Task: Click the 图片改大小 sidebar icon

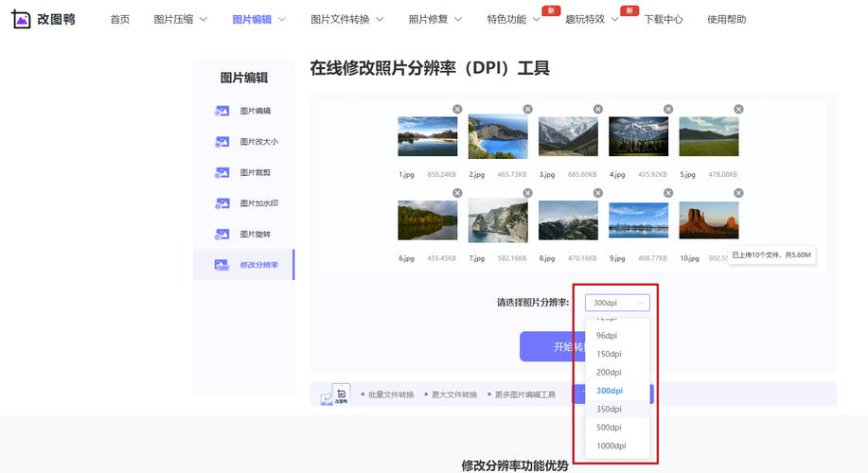Action: click(222, 142)
